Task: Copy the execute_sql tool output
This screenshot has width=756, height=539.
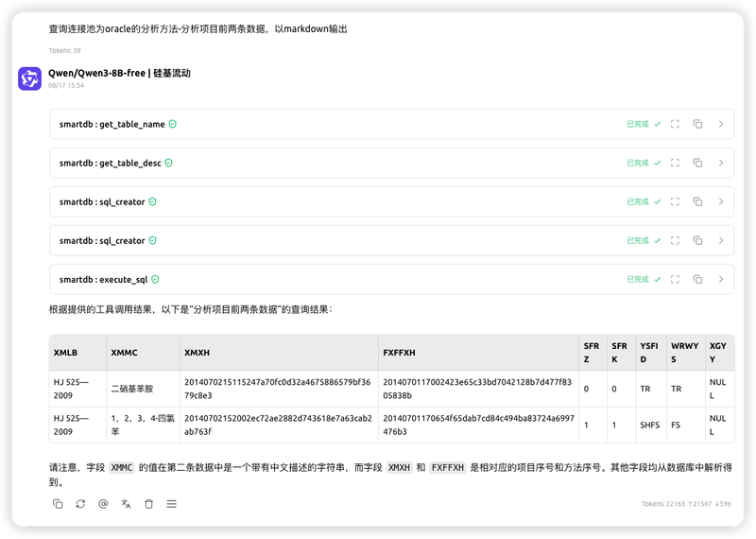Action: (697, 279)
